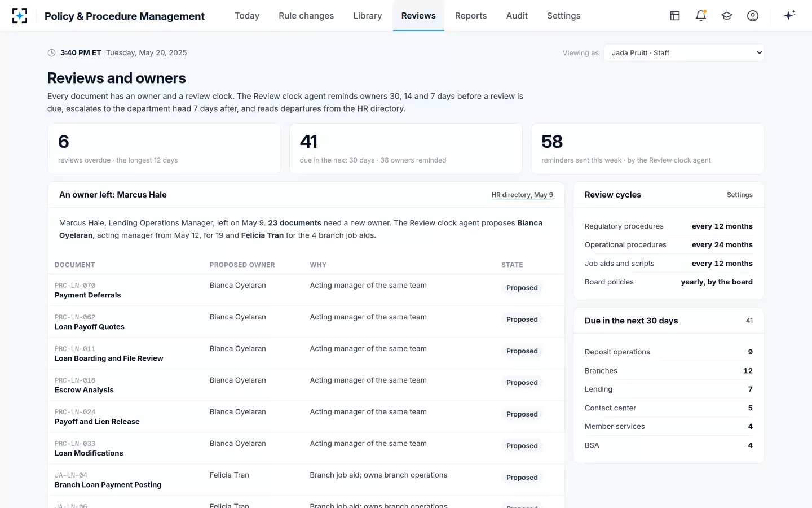The width and height of the screenshot is (812, 508).
Task: Select Branches due row
Action: [x=669, y=371]
